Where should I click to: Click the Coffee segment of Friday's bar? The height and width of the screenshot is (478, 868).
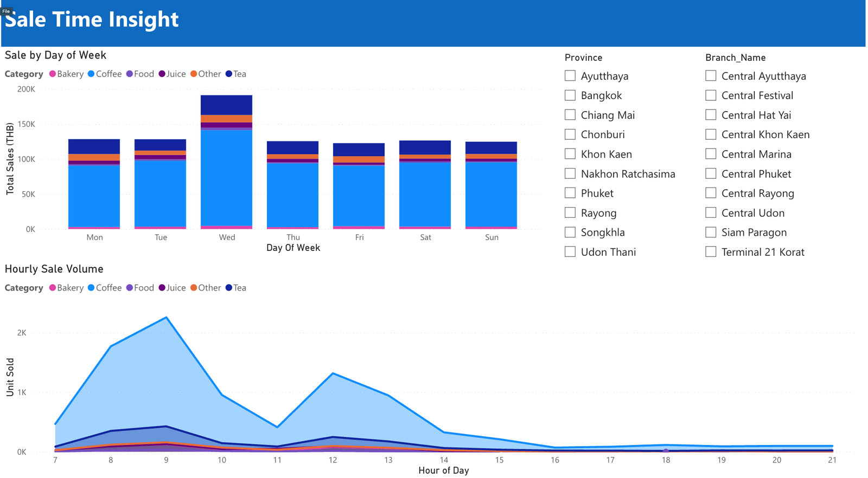click(359, 196)
